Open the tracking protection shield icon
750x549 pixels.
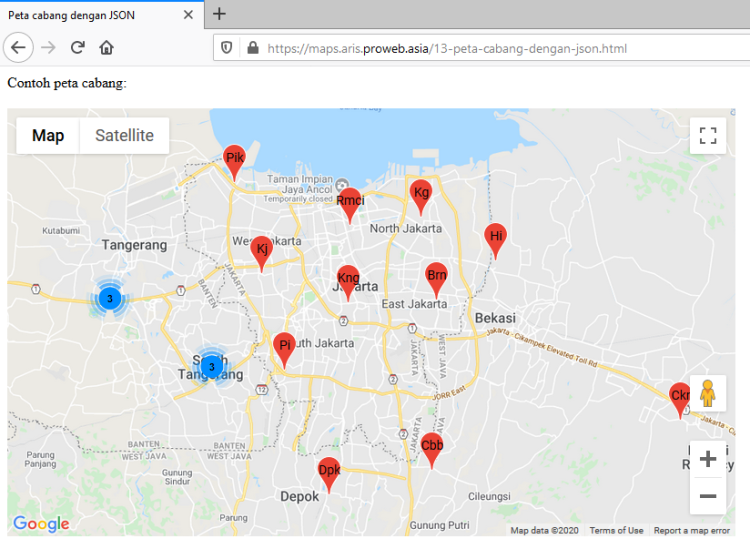pos(226,48)
